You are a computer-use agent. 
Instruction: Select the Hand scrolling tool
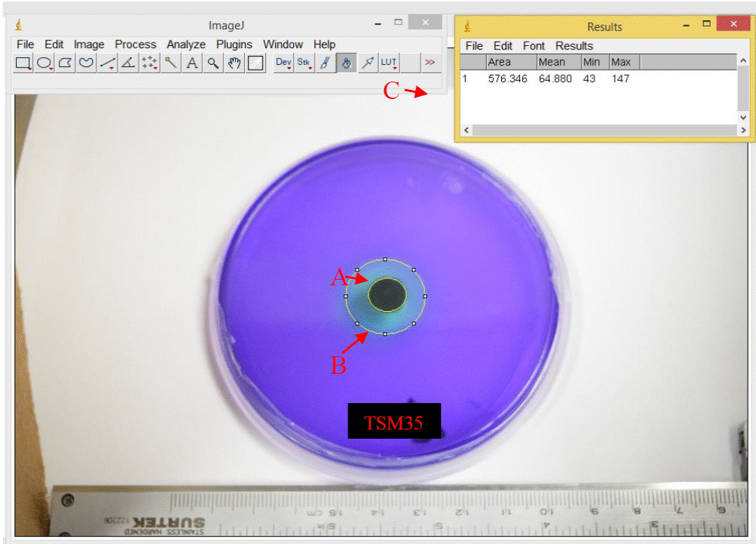235,63
